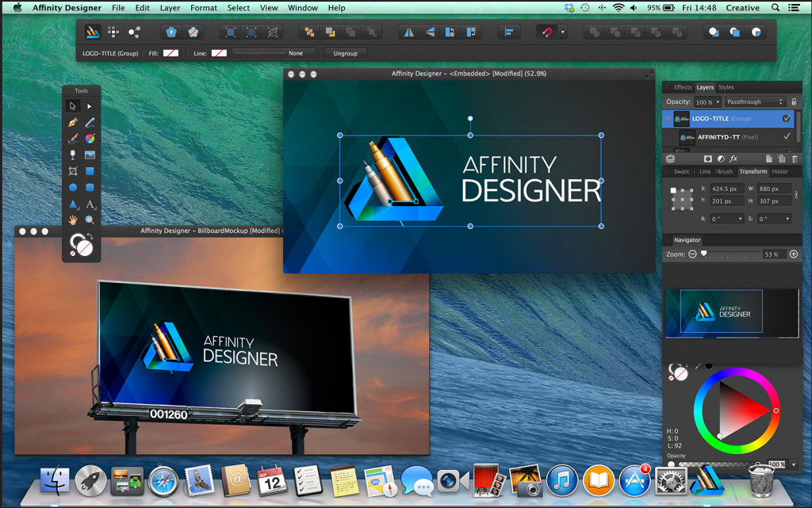812x508 pixels.
Task: Open the snapping magnet dropdown arrow
Action: 563,32
